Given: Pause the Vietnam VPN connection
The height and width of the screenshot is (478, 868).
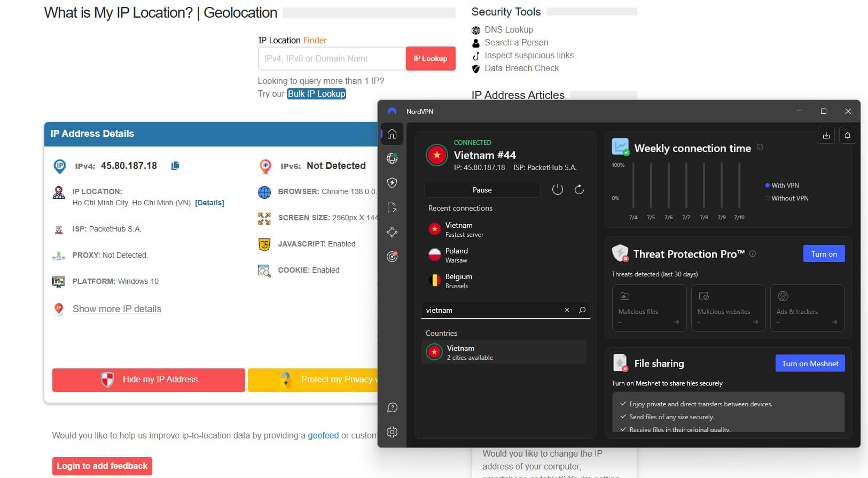Looking at the screenshot, I should tap(482, 190).
